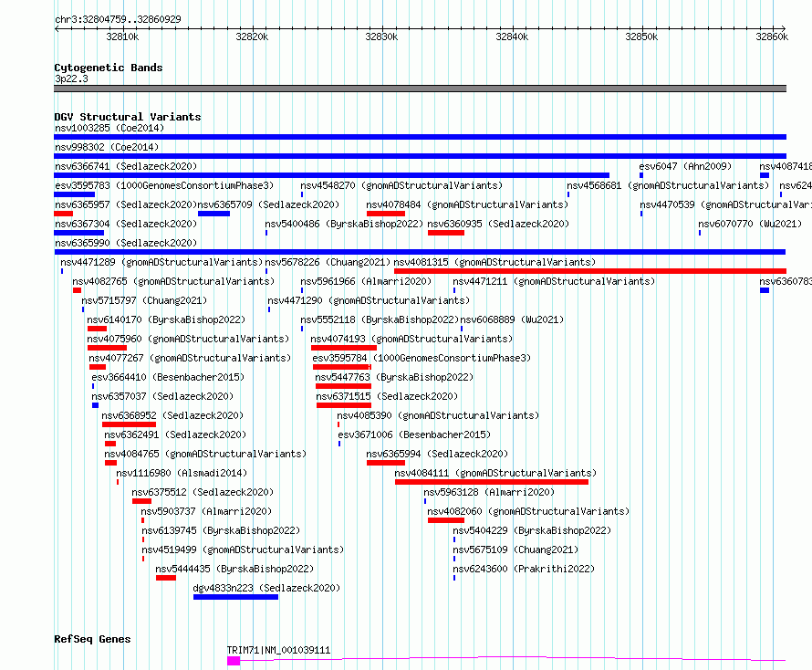Open the nsv6366741 (Sedlazeck2020) variant
This screenshot has height=670, width=812.
[126, 166]
